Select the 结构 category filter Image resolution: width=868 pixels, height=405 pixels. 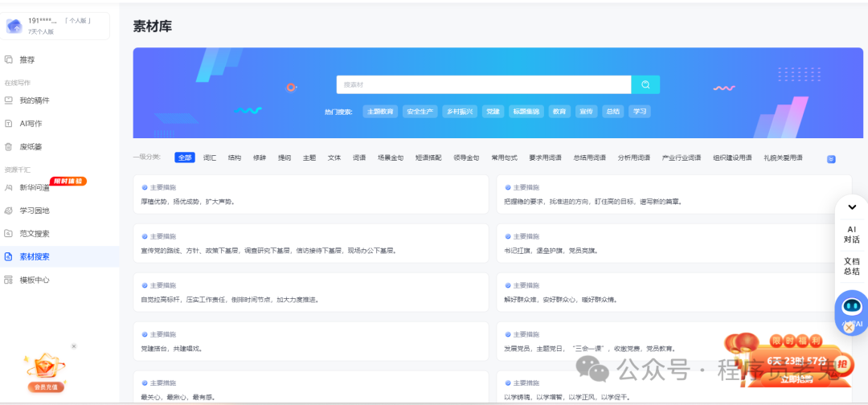[x=235, y=157]
